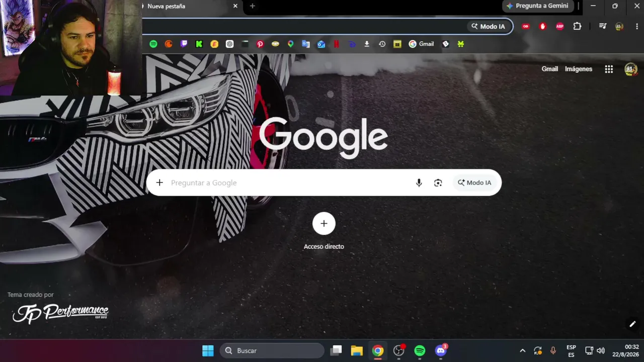Image resolution: width=644 pixels, height=362 pixels.
Task: Open OBS Studio from the taskbar
Action: tap(399, 351)
